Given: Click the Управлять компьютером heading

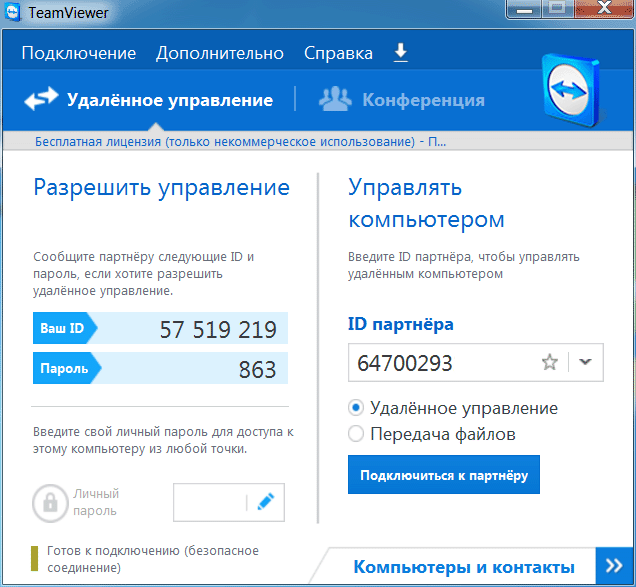Looking at the screenshot, I should pos(426,204).
